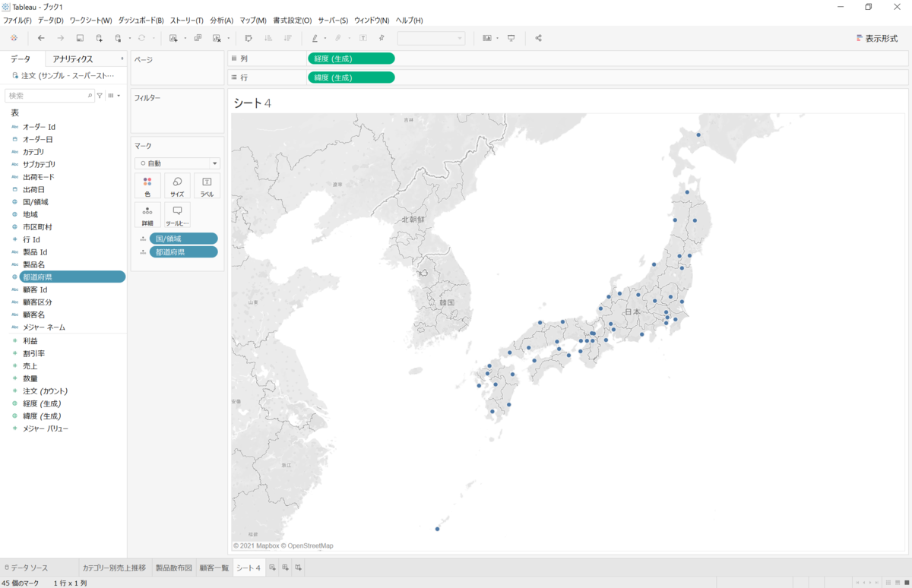Open the データ(D) menu

[x=51, y=21]
